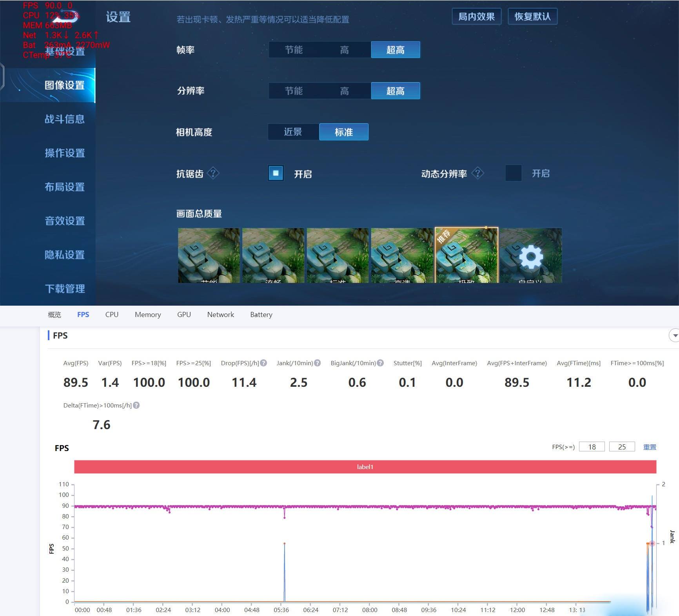Viewport: 679px width, 616px height.
Task: Open the Battery tab
Action: point(261,315)
